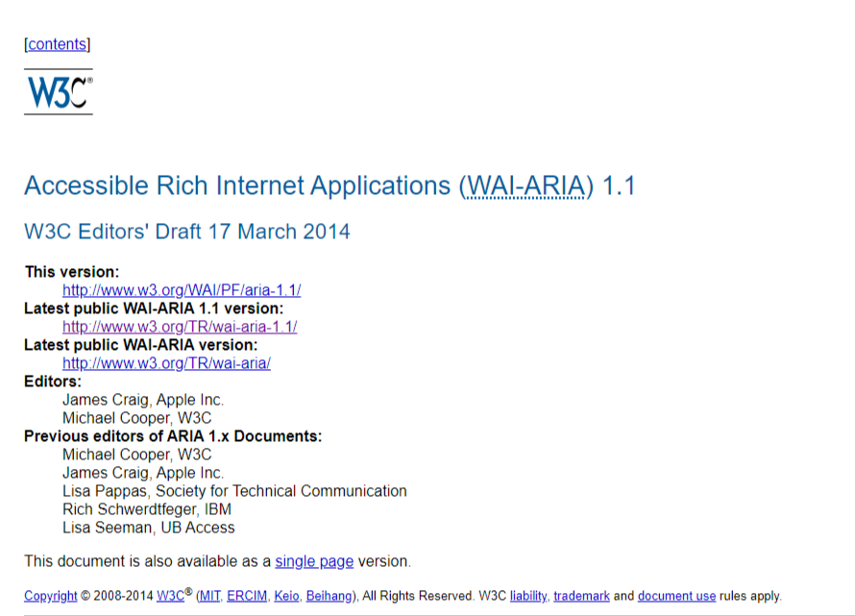Open the ERCIM link

click(x=247, y=597)
